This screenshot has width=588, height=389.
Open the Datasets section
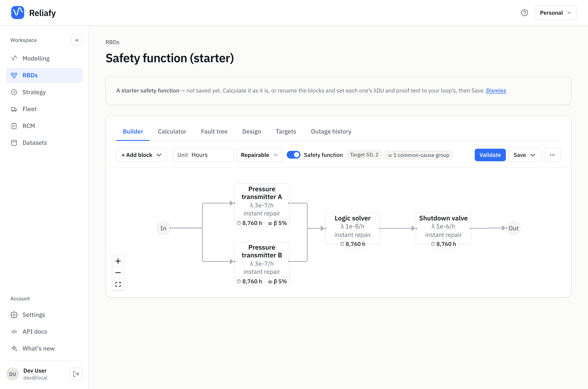44,143
